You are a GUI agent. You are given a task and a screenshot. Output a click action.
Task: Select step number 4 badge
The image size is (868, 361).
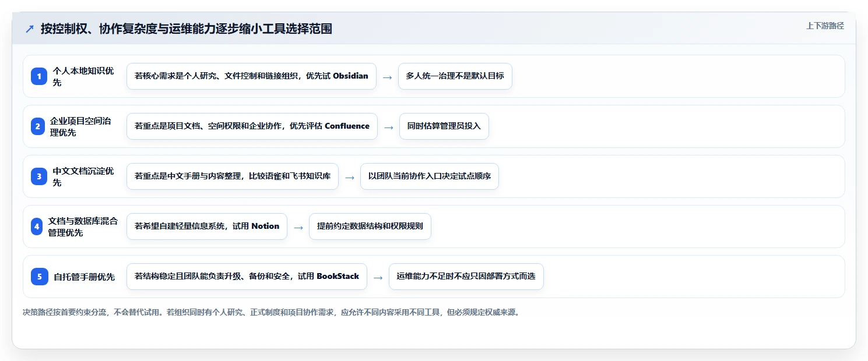(x=37, y=226)
